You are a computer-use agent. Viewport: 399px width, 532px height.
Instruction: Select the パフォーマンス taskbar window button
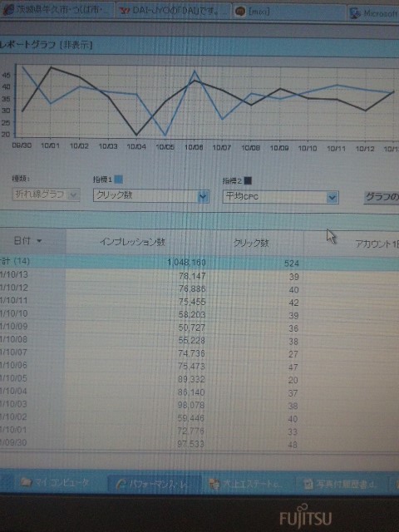click(x=155, y=484)
